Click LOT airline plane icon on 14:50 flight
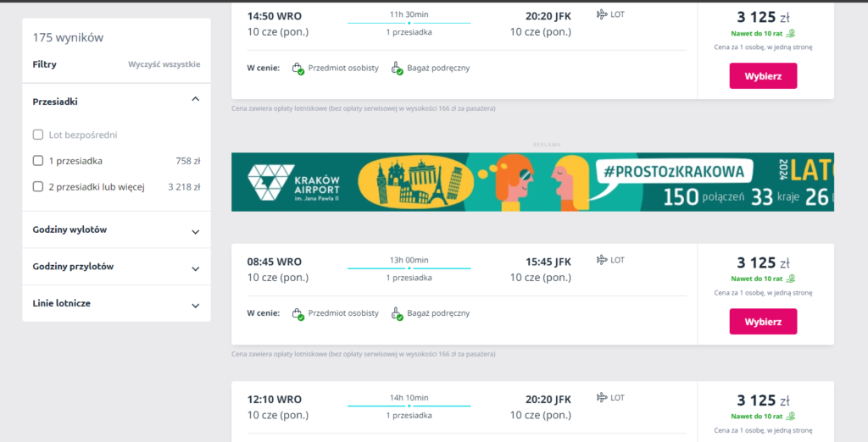Image resolution: width=868 pixels, height=442 pixels. (x=602, y=14)
